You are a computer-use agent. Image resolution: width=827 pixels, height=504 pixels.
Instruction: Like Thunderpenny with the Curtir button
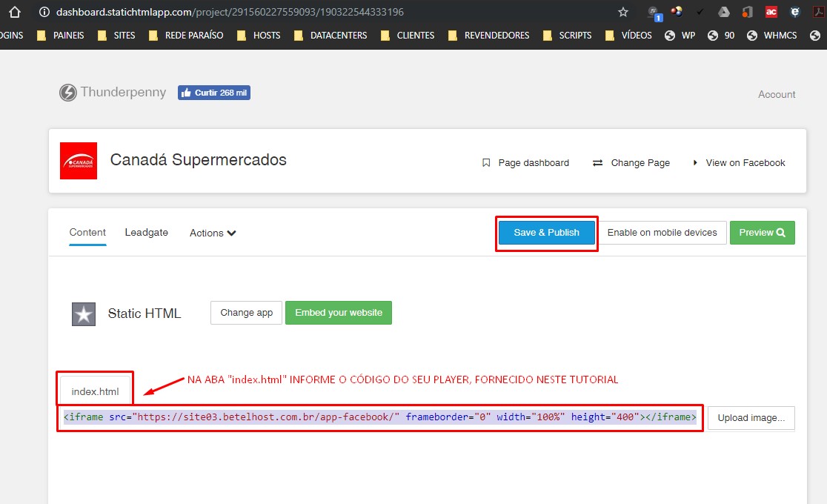(x=213, y=93)
